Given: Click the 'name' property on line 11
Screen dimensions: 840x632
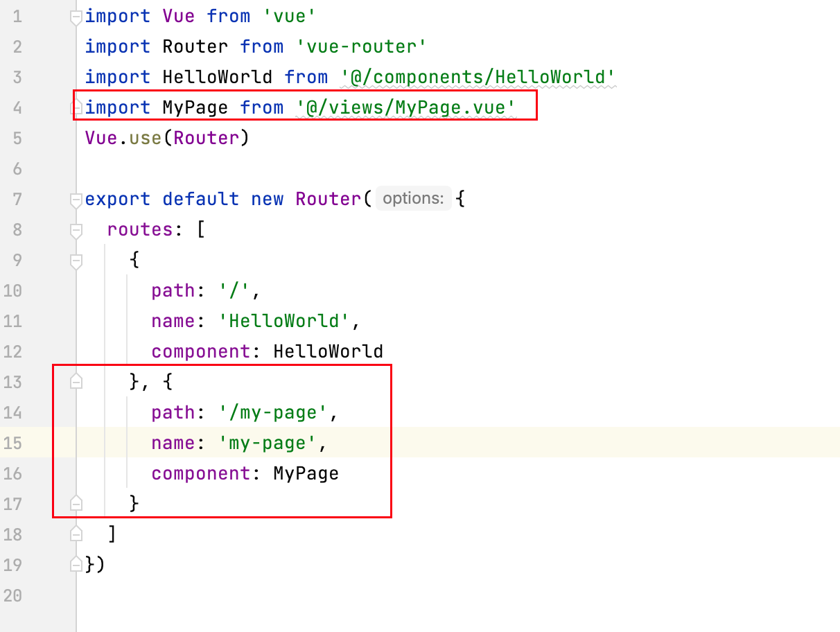Looking at the screenshot, I should (x=173, y=321).
